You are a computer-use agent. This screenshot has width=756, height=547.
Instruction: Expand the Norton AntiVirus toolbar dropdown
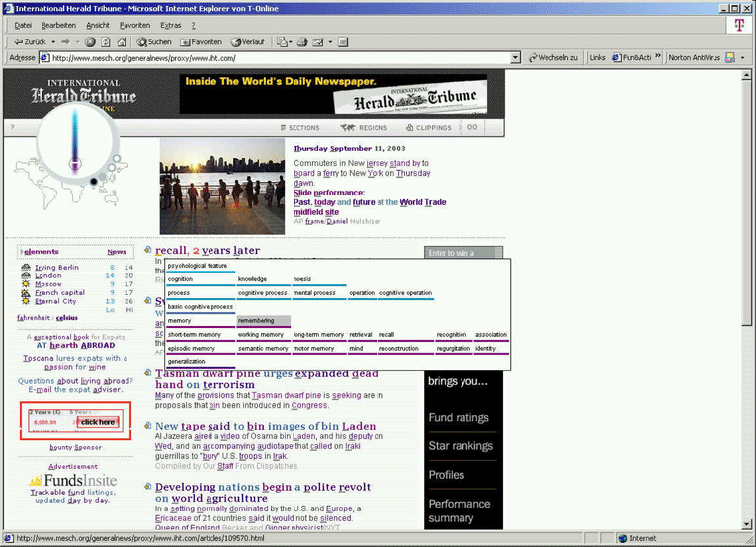742,58
